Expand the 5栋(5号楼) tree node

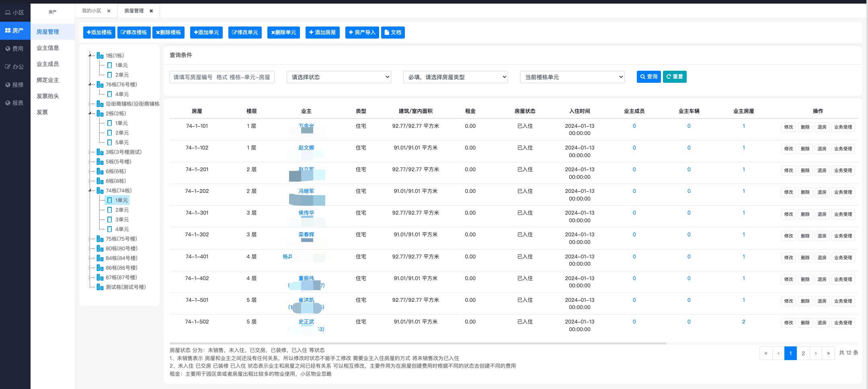90,162
